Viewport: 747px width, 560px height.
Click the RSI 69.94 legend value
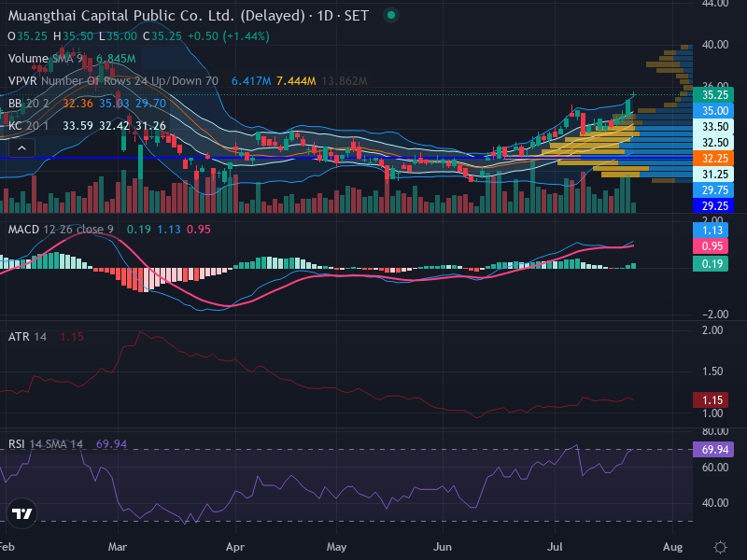[x=111, y=444]
